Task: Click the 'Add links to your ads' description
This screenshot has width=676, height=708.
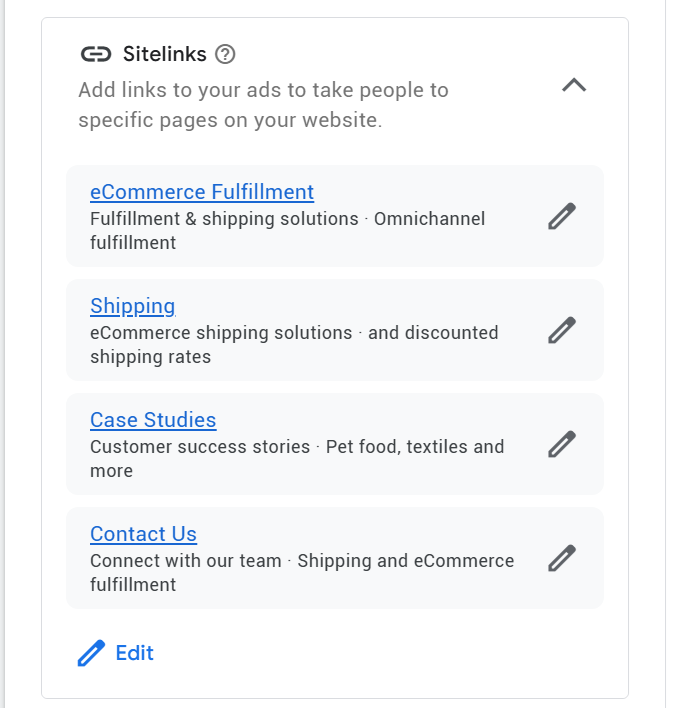Action: click(x=263, y=105)
